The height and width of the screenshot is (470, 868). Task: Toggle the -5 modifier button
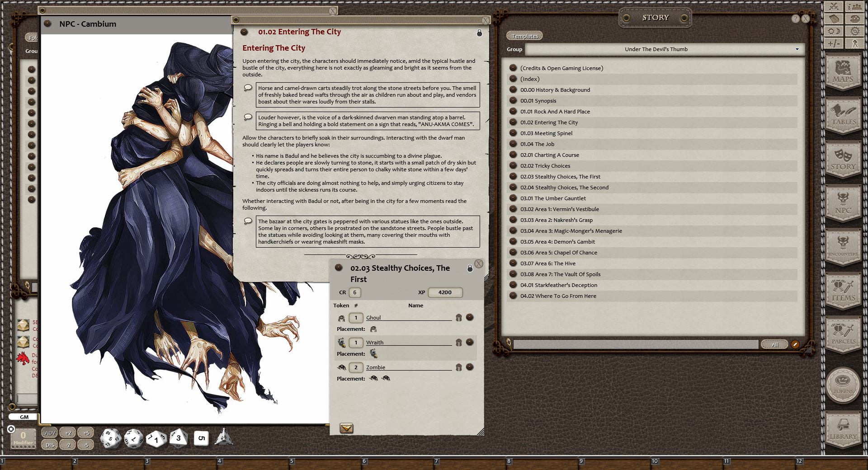86,445
